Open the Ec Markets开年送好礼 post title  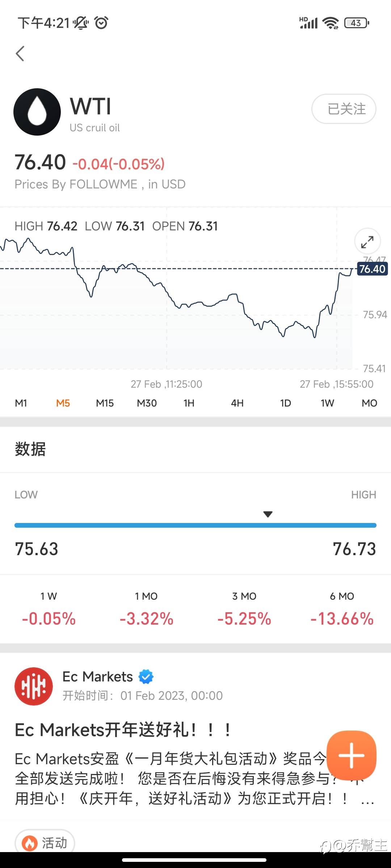click(x=123, y=729)
